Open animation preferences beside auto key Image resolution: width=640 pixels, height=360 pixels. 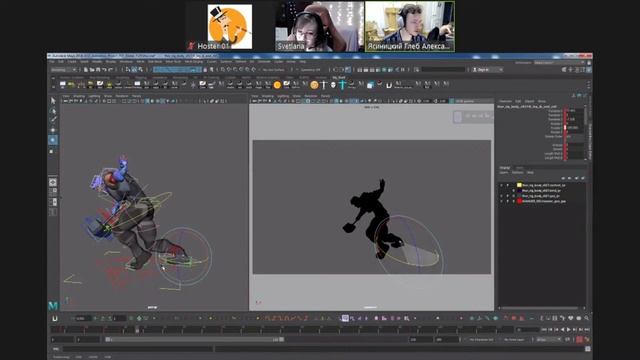tap(587, 340)
